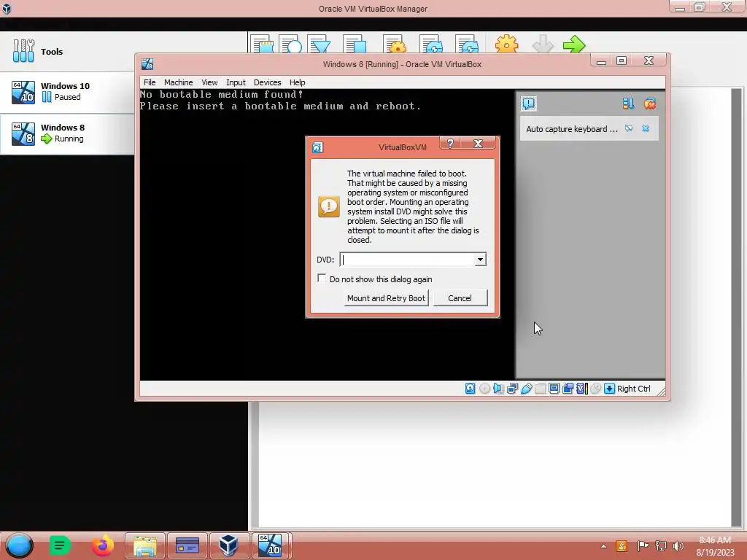Click the CPU virtualization status indicator
The width and height of the screenshot is (747, 560).
click(x=581, y=389)
